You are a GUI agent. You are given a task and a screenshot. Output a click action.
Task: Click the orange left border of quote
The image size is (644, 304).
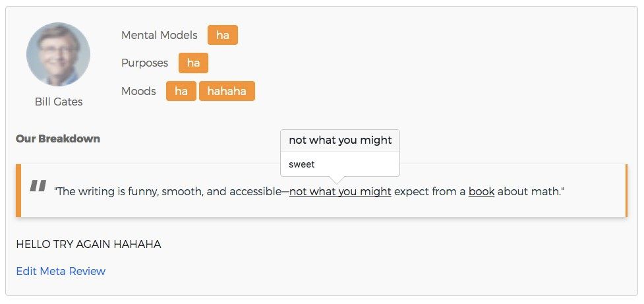18,191
